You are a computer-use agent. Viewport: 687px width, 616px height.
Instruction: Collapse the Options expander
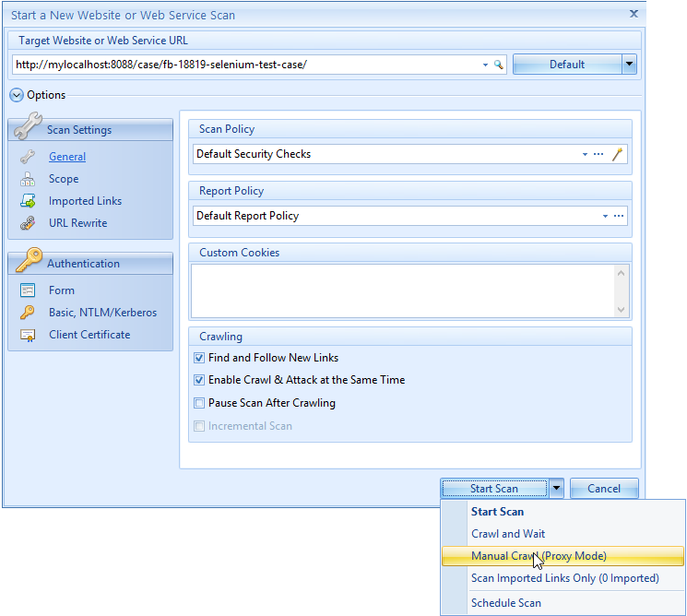17,95
